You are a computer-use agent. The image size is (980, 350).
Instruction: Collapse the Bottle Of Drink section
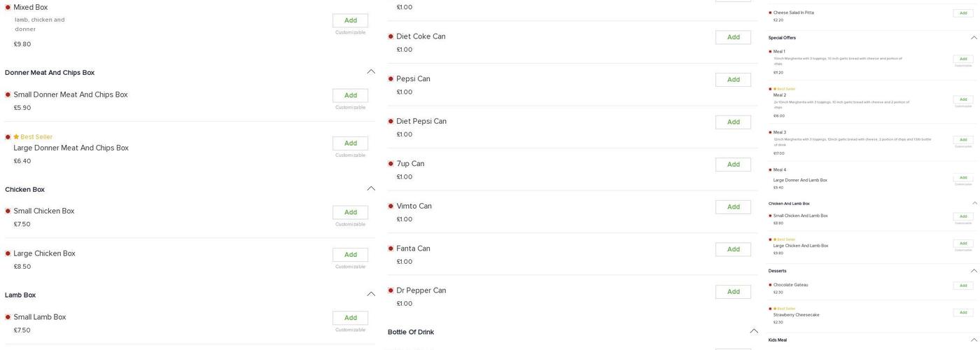pyautogui.click(x=754, y=332)
